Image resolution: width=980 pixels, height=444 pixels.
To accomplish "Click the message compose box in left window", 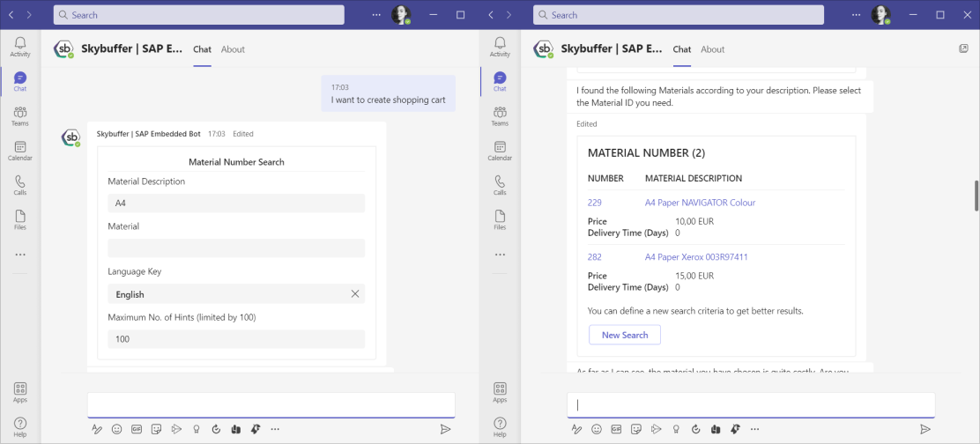I will (x=271, y=404).
